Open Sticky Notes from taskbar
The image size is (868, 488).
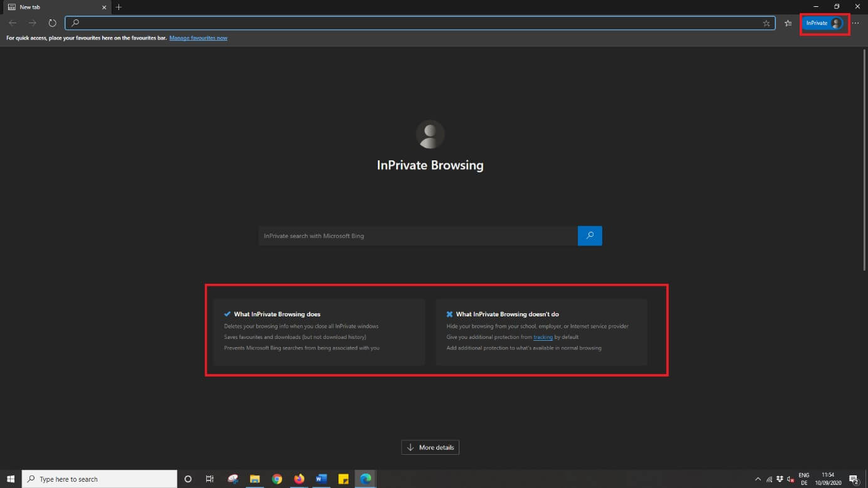click(343, 479)
